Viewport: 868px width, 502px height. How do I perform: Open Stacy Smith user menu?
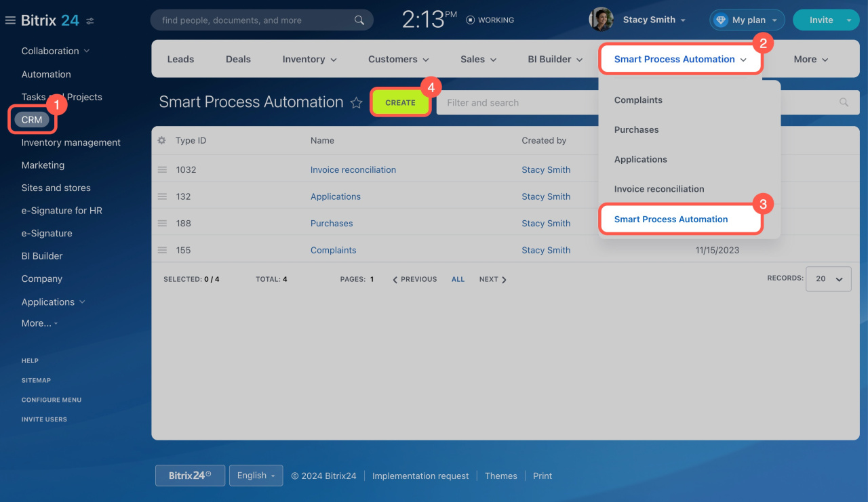654,20
